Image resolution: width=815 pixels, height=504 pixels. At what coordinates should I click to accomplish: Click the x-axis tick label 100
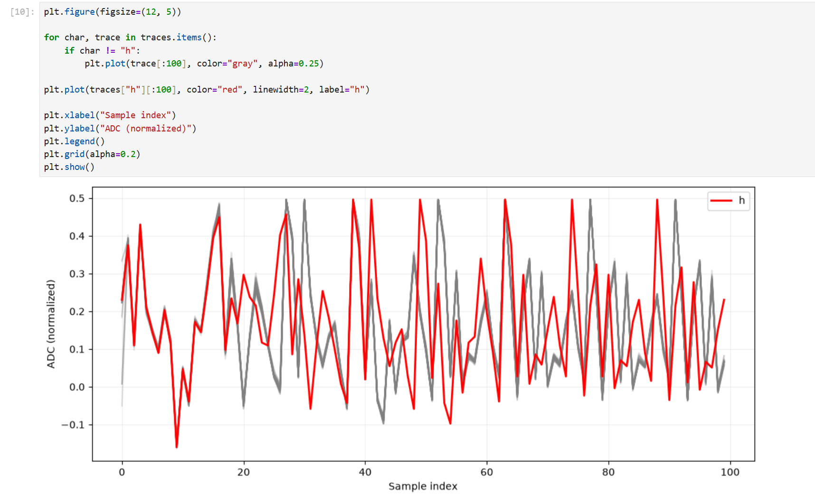click(x=730, y=472)
